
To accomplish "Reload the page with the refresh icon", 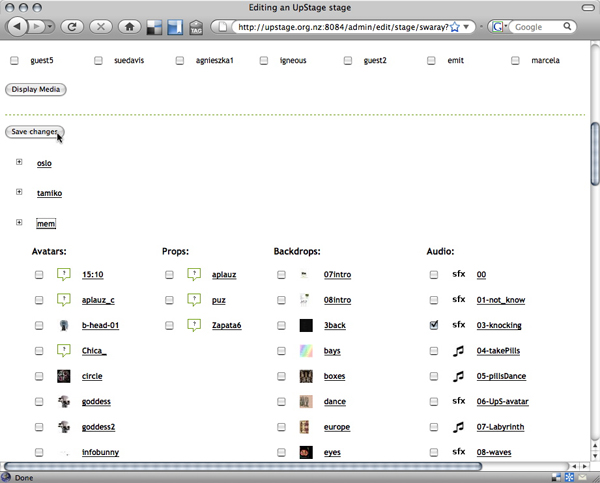I will 72,27.
